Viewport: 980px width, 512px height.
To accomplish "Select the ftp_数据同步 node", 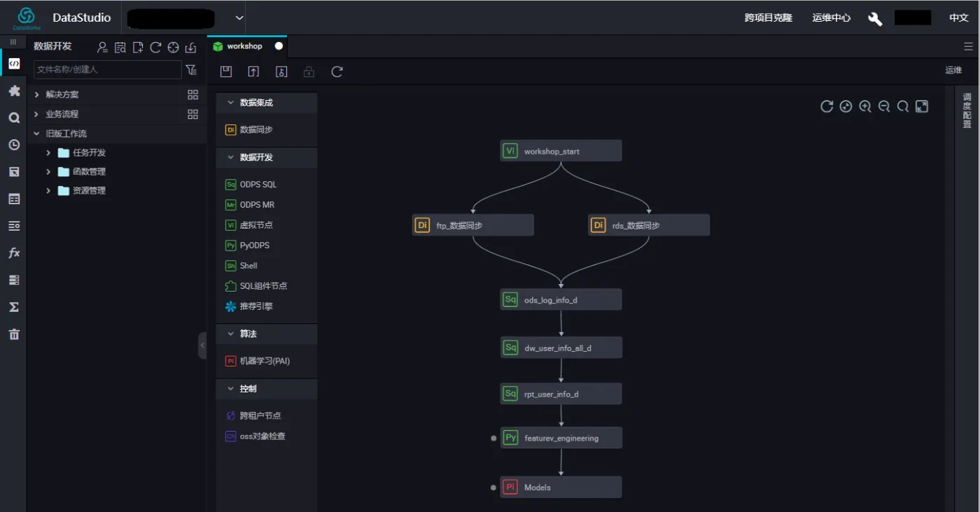I will (472, 225).
